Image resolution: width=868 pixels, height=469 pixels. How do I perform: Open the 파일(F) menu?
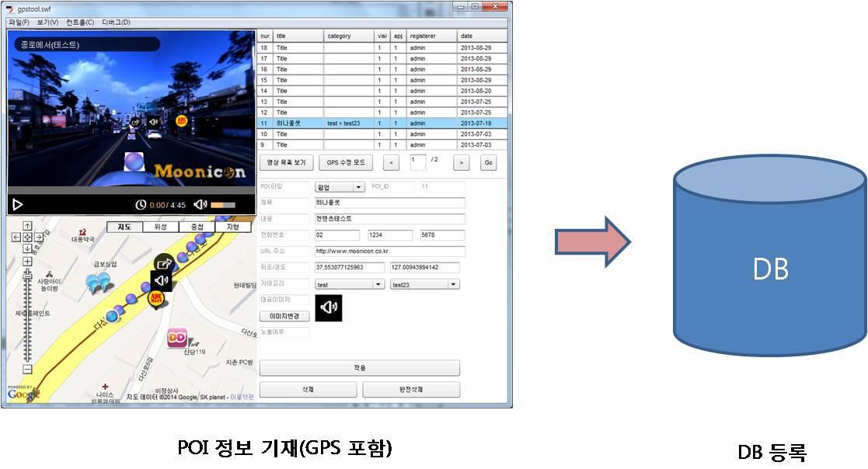pos(19,23)
